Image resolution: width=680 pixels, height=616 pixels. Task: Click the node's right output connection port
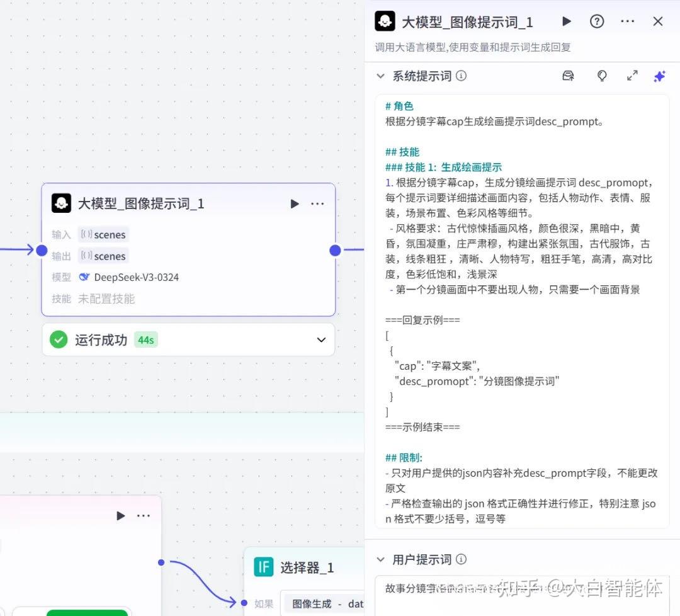coord(335,250)
